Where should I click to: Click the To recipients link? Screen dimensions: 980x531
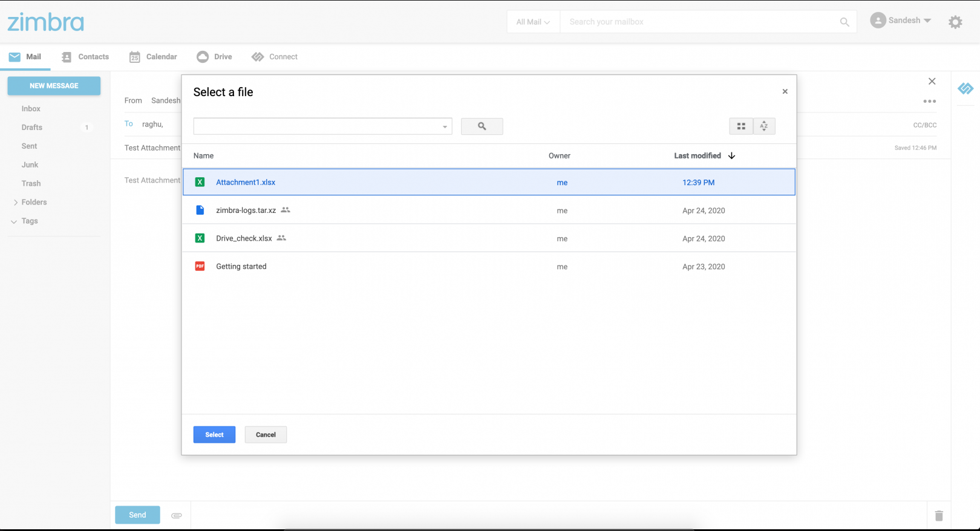click(x=129, y=123)
